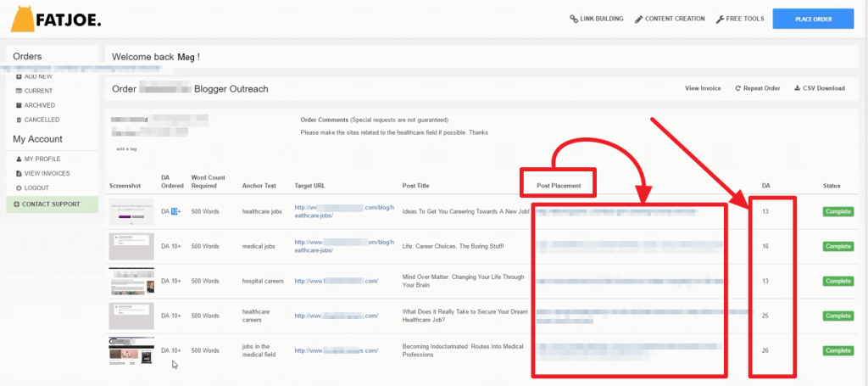Click the Post Placement column header

pyautogui.click(x=559, y=186)
